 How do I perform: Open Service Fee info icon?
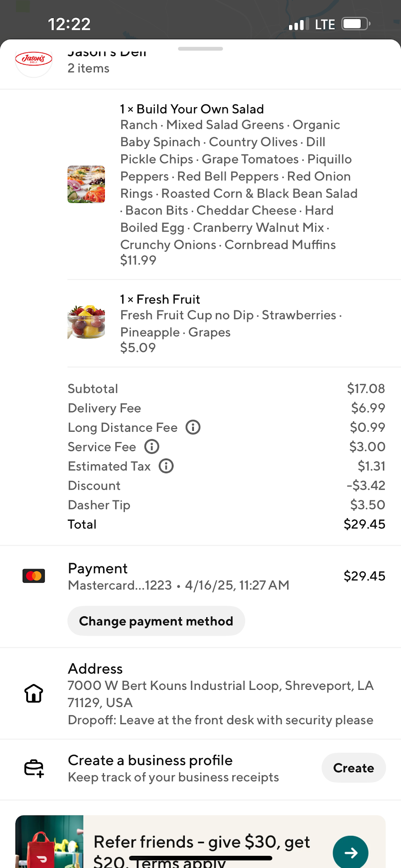click(152, 447)
